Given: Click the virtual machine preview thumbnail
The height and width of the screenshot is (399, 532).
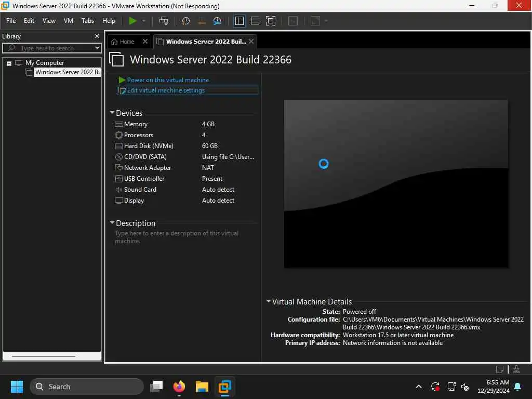Looking at the screenshot, I should (x=396, y=184).
